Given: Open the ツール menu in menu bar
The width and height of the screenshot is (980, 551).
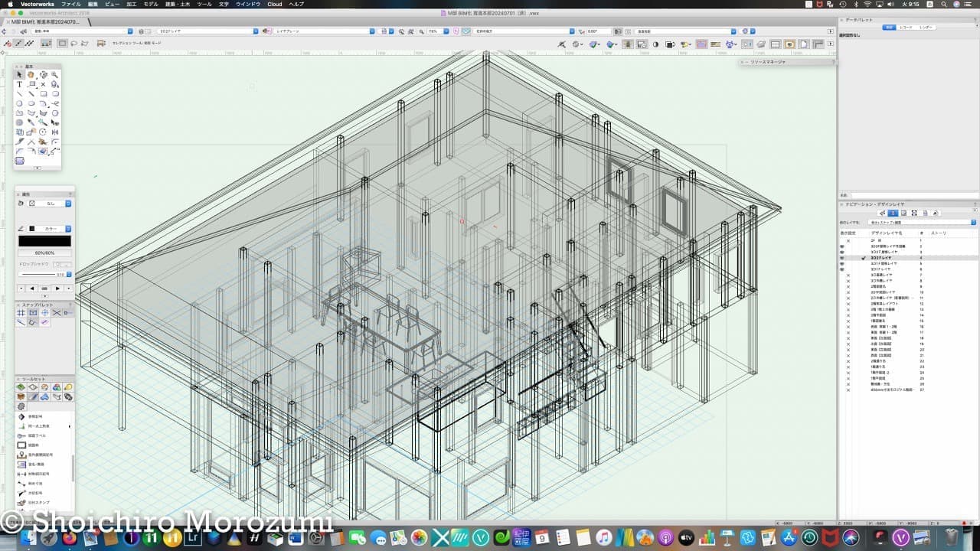Looking at the screenshot, I should click(x=204, y=4).
